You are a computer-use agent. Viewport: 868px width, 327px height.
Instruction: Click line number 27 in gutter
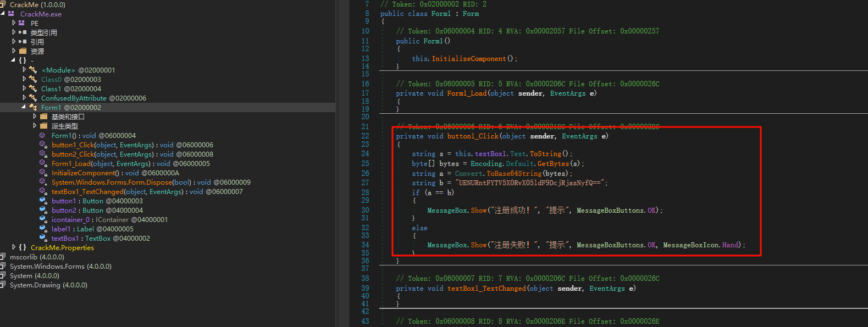click(365, 183)
